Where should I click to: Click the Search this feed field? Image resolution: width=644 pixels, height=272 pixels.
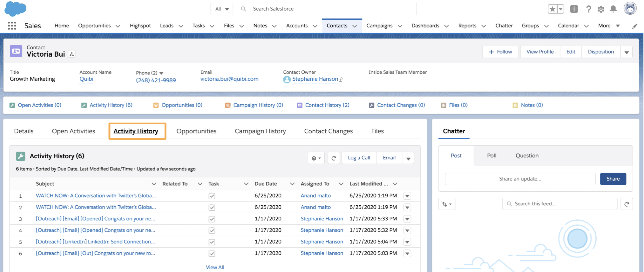pyautogui.click(x=560, y=204)
